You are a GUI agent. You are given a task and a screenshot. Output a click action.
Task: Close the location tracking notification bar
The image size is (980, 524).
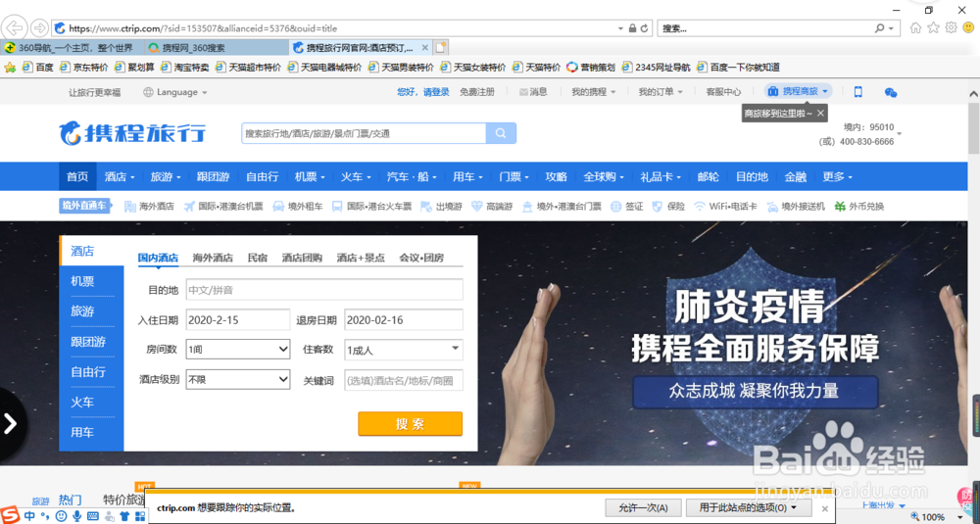click(825, 508)
